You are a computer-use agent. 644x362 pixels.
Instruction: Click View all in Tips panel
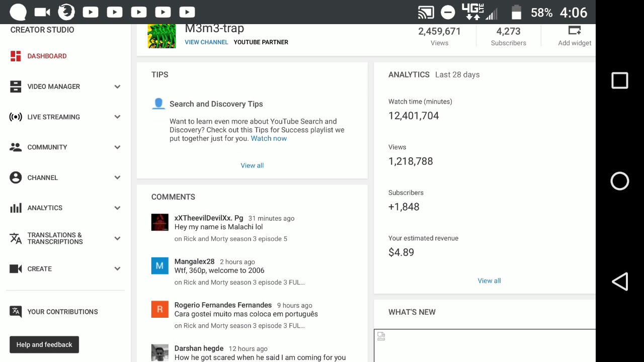[252, 165]
